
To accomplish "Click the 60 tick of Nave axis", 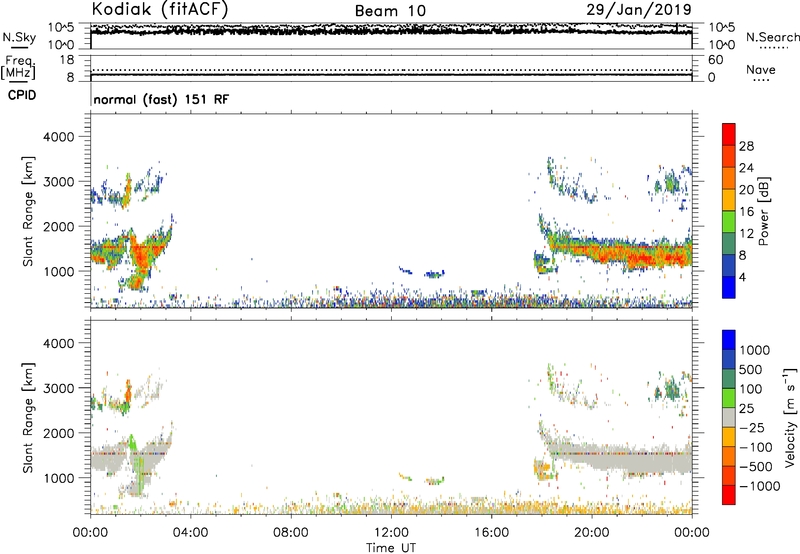I will point(715,60).
